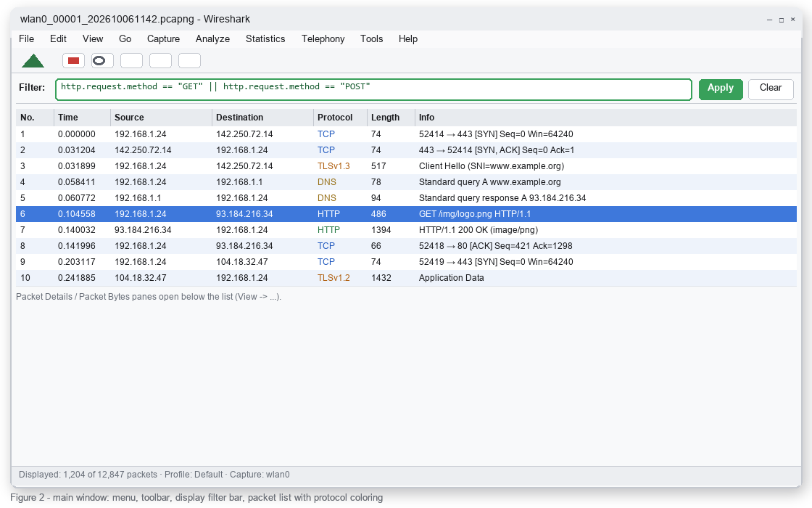Click the ring-shaped restart capture toolbar icon
The height and width of the screenshot is (508, 812).
click(102, 61)
